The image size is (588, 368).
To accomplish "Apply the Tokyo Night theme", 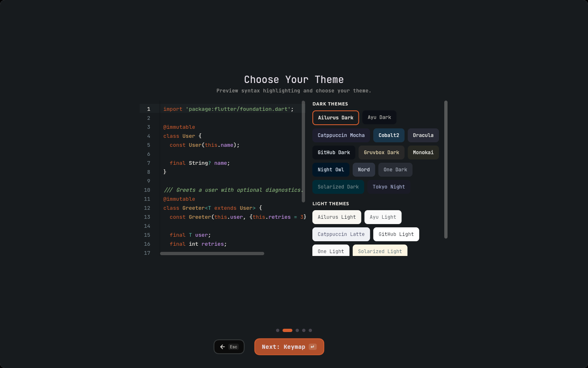I will pos(389,187).
